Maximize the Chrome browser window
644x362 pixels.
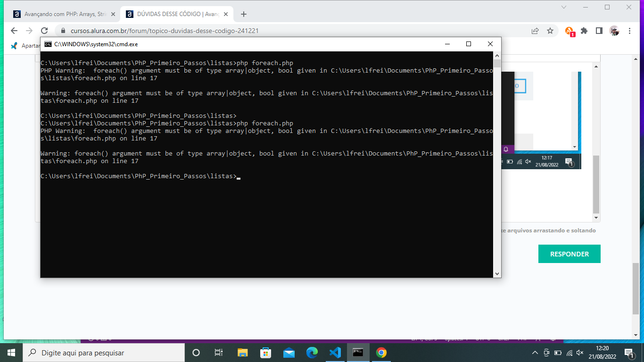coord(607,7)
